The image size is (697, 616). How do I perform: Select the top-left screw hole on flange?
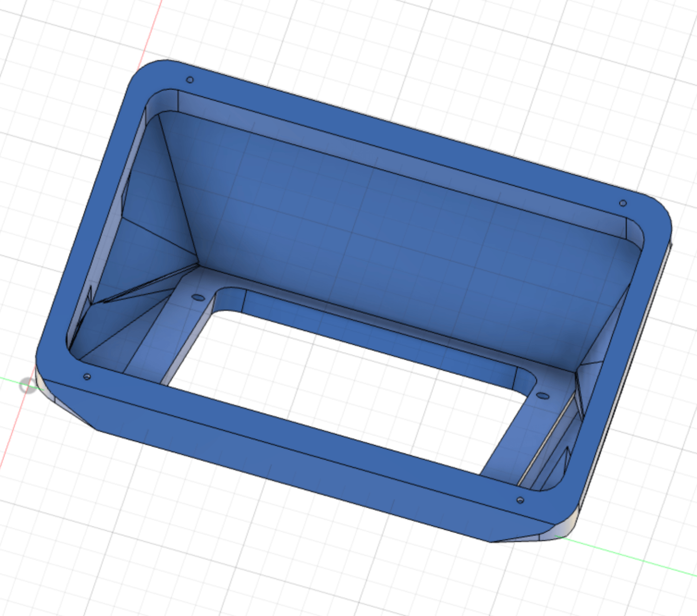click(x=190, y=80)
